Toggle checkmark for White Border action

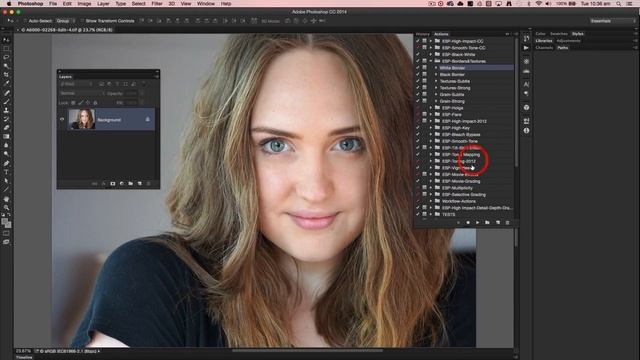pos(418,68)
